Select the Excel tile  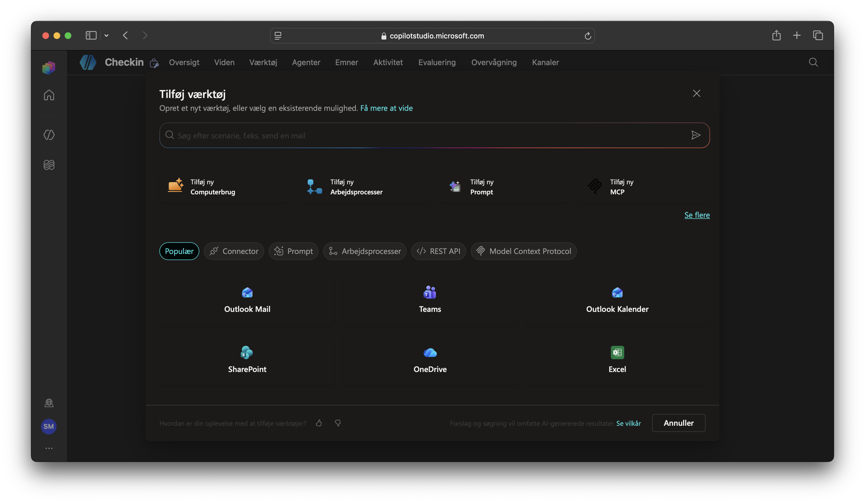(x=617, y=360)
